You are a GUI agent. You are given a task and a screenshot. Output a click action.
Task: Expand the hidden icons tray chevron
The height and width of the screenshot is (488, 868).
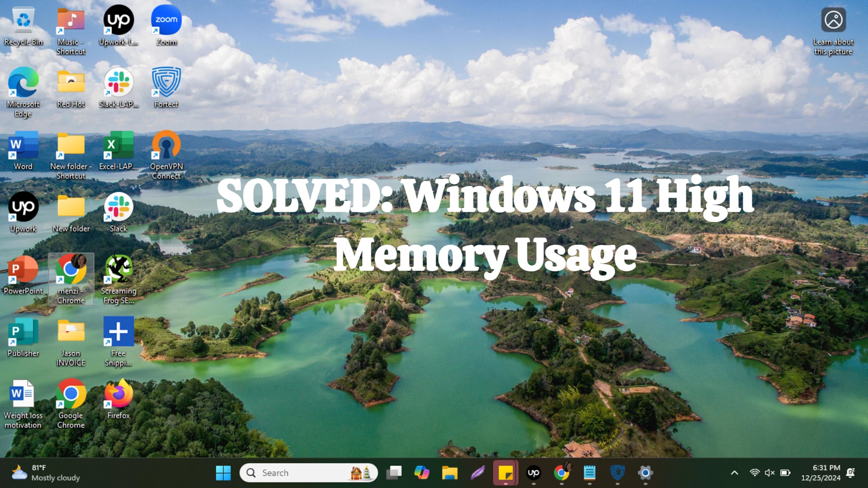click(734, 473)
